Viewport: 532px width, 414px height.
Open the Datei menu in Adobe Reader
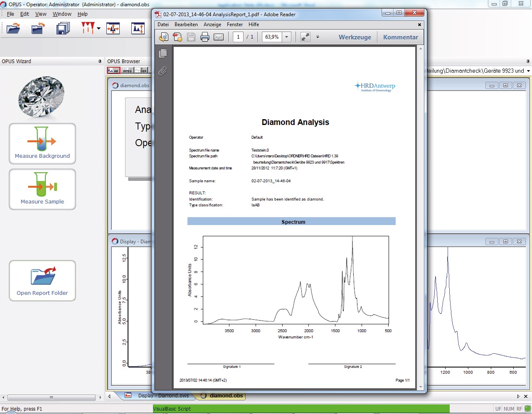[163, 24]
